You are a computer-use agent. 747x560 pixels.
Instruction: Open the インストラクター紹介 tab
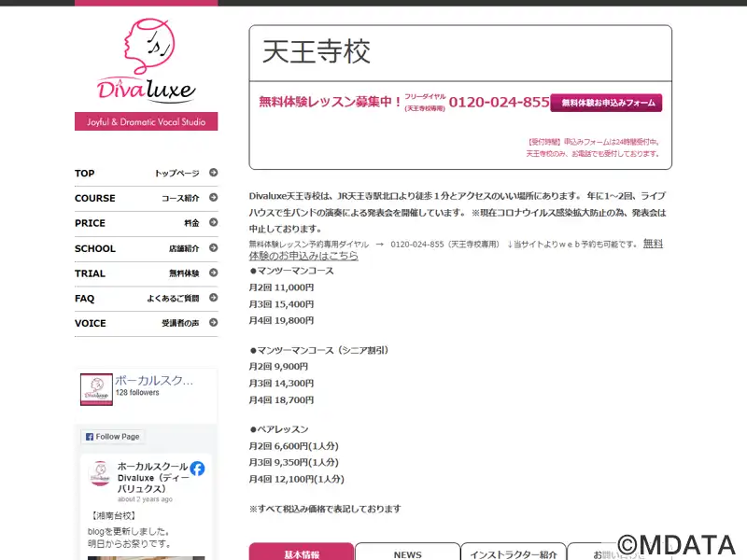click(x=514, y=553)
